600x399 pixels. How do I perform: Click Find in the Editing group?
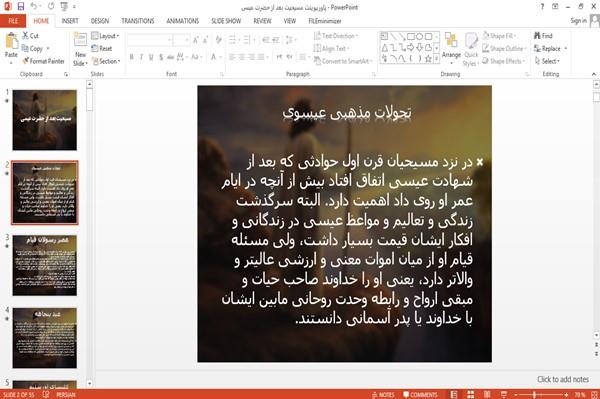tap(543, 36)
